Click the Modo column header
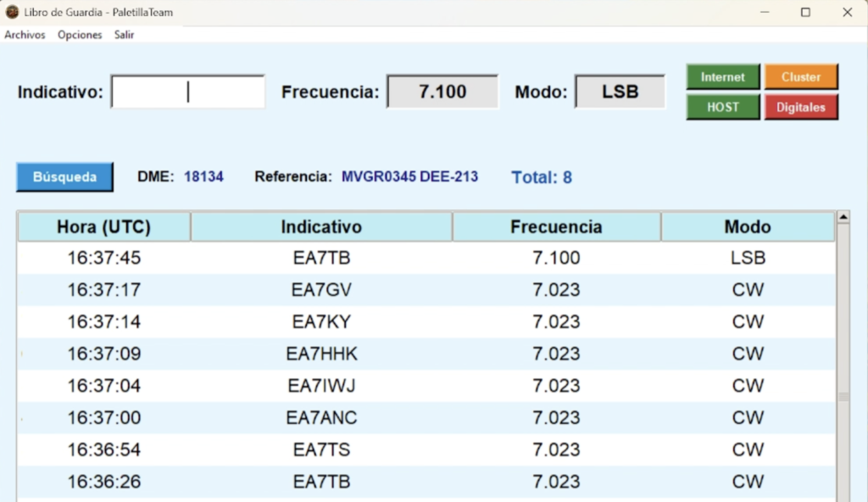Viewport: 868px width, 502px height. click(748, 226)
